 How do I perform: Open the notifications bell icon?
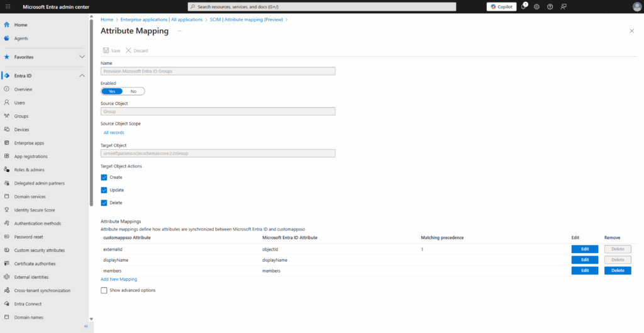[x=523, y=7]
